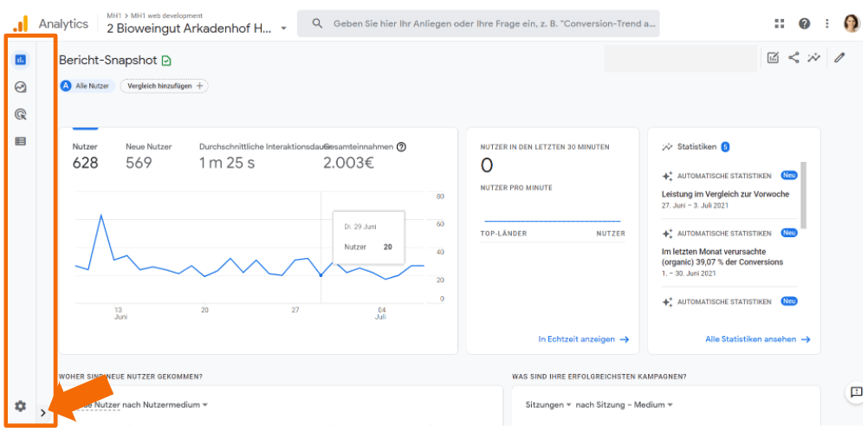The height and width of the screenshot is (432, 868).
Task: Open the Insights sparkline icon in header
Action: (813, 58)
